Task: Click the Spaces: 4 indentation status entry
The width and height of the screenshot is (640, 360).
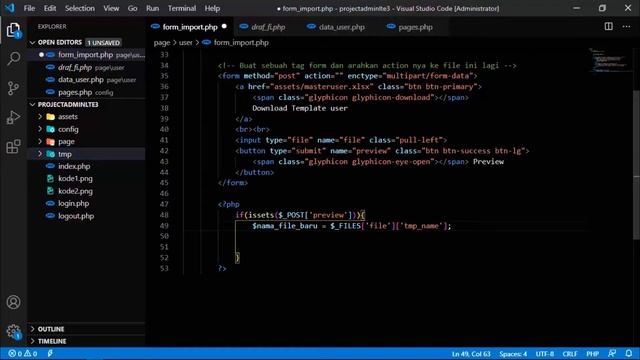Action: [x=513, y=353]
